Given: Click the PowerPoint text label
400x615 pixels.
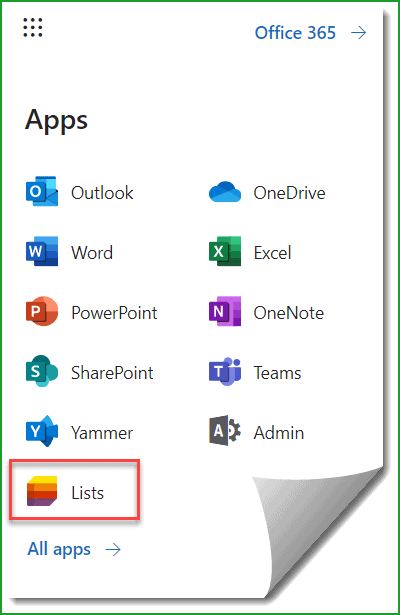Looking at the screenshot, I should click(x=114, y=313).
